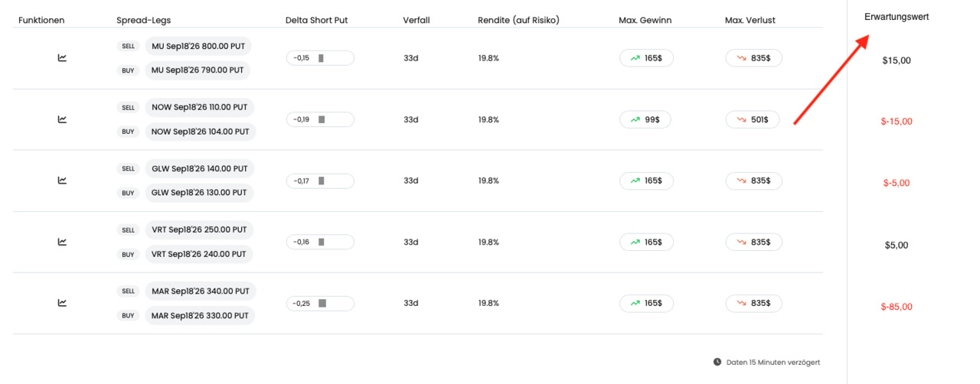The image size is (980, 384).
Task: Click green trend icon in 99$ badge
Action: tap(635, 119)
